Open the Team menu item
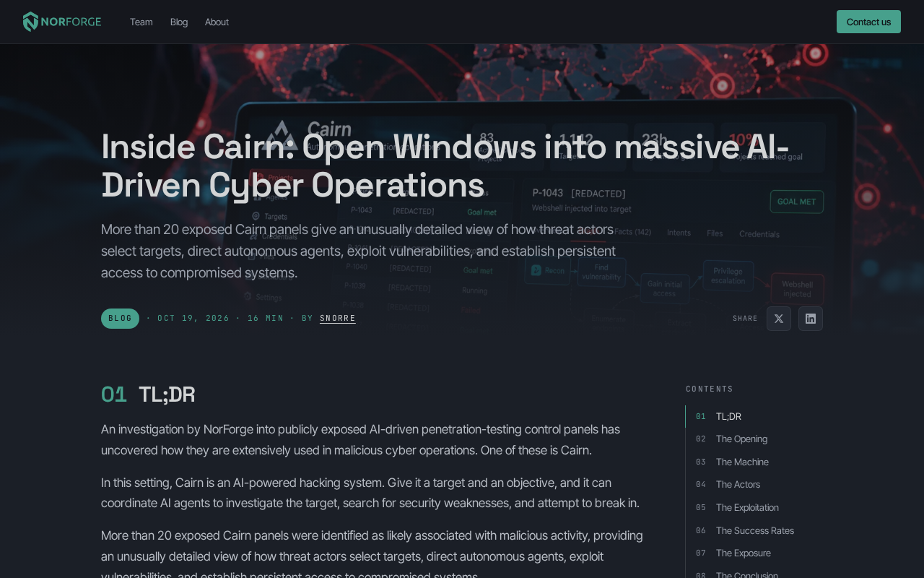The width and height of the screenshot is (924, 578). [x=141, y=22]
